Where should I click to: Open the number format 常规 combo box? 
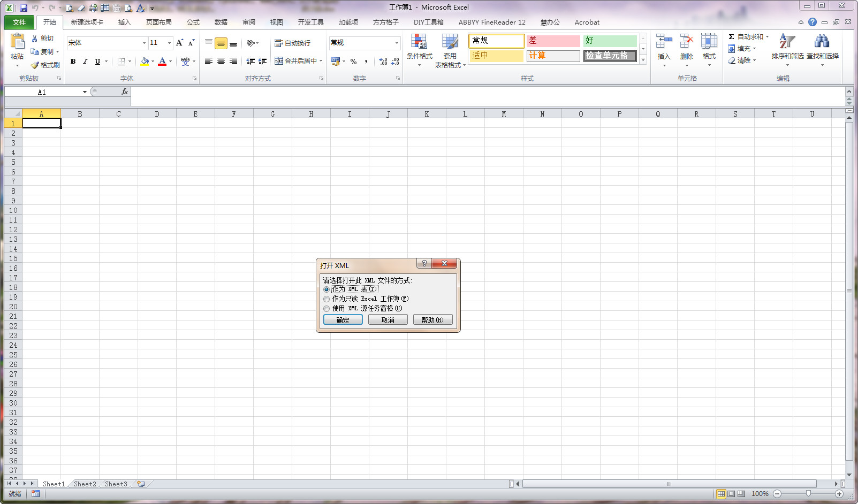[365, 43]
